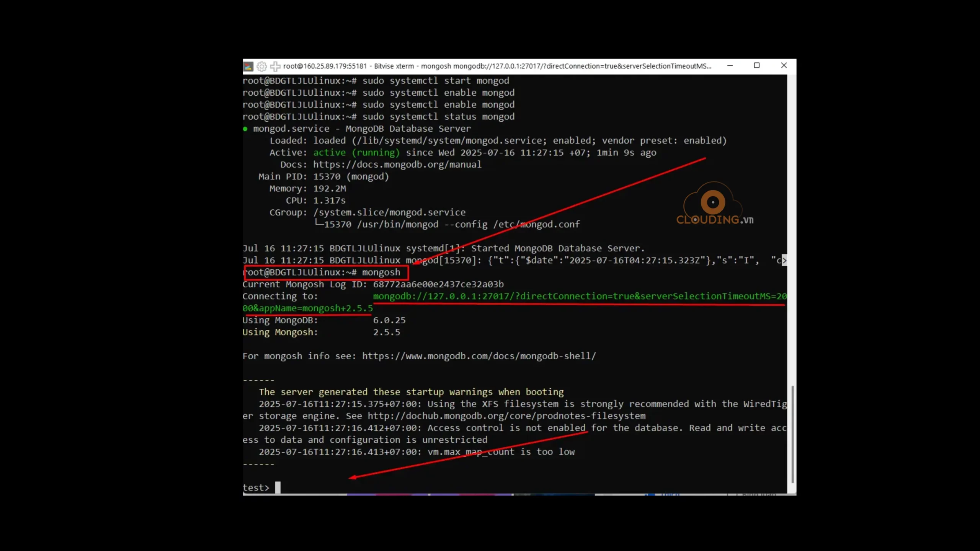Click the 'Using MongoDB: 6.0.25' version line
Viewport: 980px width, 551px height.
(x=324, y=320)
